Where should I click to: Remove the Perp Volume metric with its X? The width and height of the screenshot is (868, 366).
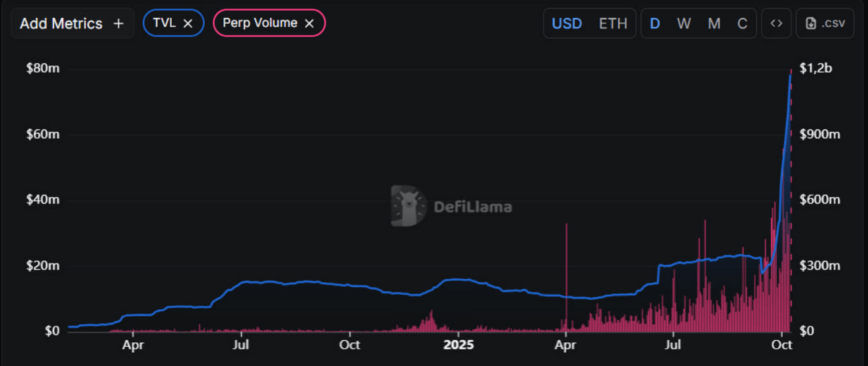(309, 23)
